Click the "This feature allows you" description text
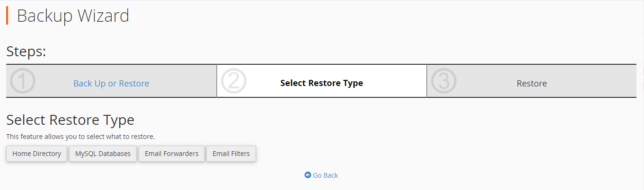The width and height of the screenshot is (644, 190). tap(80, 137)
